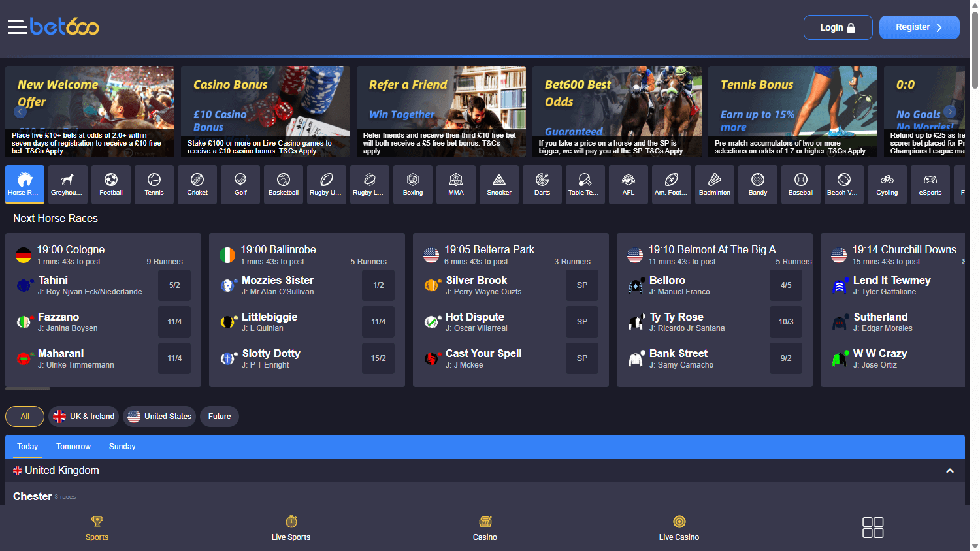Open the Sunday races tab
980x551 pixels.
122,447
